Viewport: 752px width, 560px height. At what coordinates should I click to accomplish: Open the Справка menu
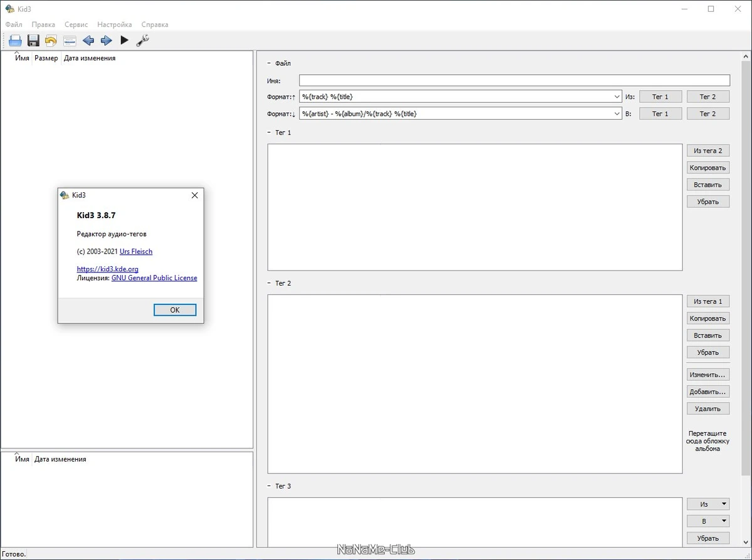[x=155, y=24]
